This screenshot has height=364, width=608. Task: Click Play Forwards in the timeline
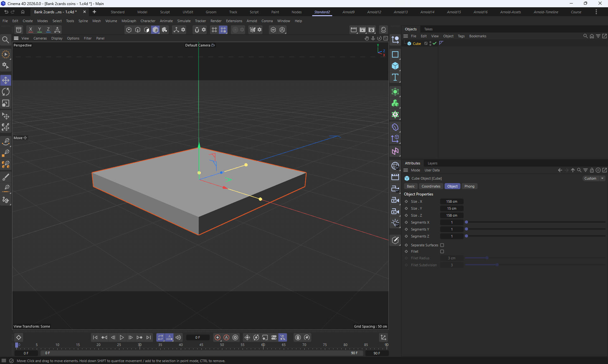pos(122,337)
